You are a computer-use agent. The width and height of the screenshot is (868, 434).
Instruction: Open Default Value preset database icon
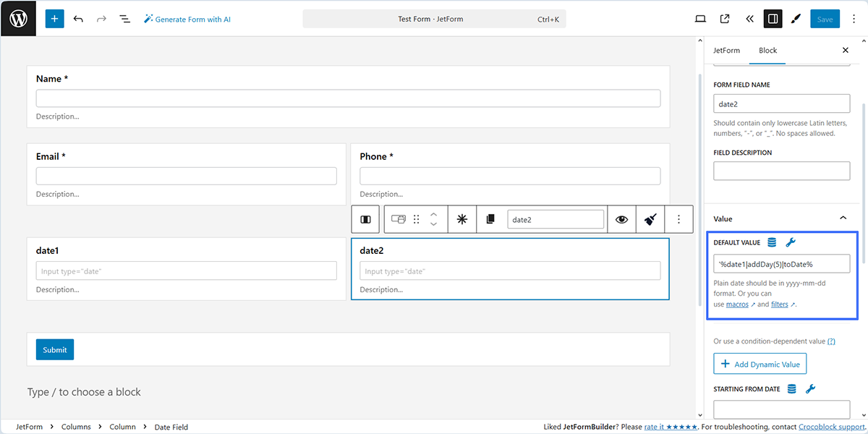point(773,242)
